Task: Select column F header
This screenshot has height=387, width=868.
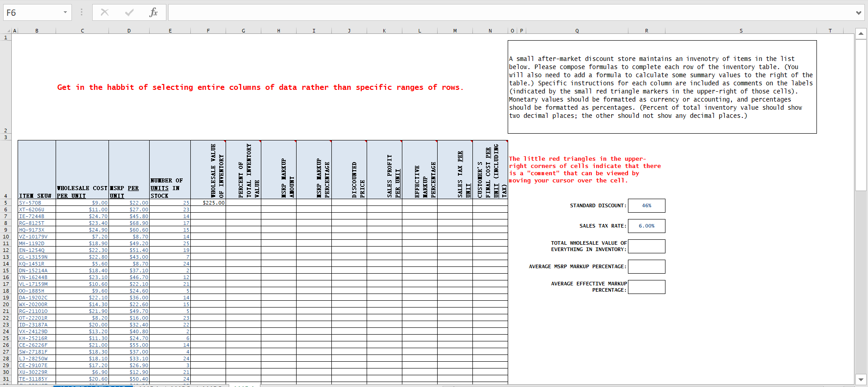Action: click(208, 31)
